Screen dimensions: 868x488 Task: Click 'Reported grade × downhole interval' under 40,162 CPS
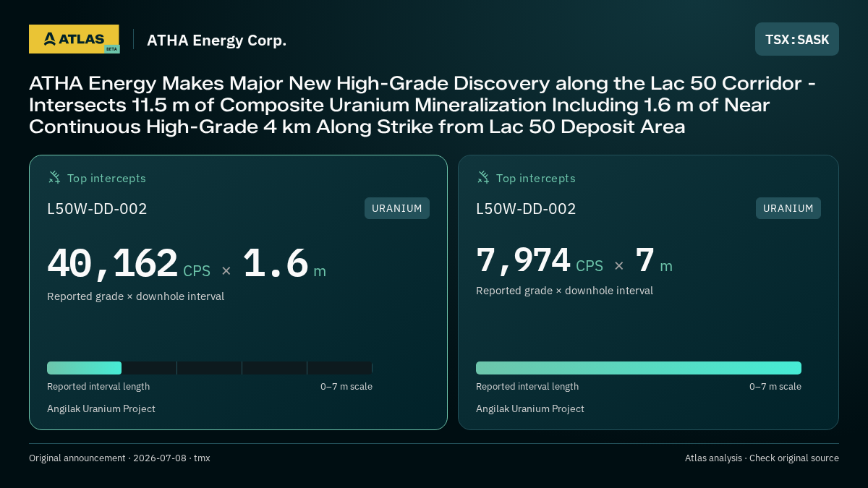[x=135, y=296]
